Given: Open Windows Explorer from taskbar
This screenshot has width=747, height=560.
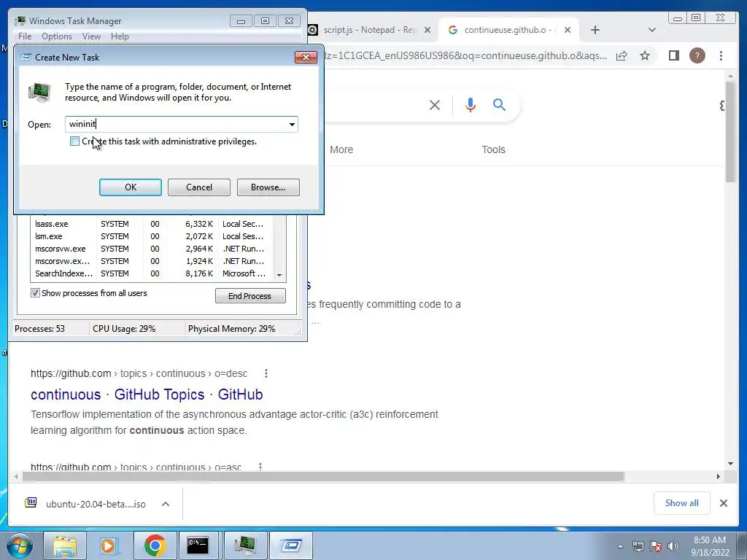Looking at the screenshot, I should (65, 545).
